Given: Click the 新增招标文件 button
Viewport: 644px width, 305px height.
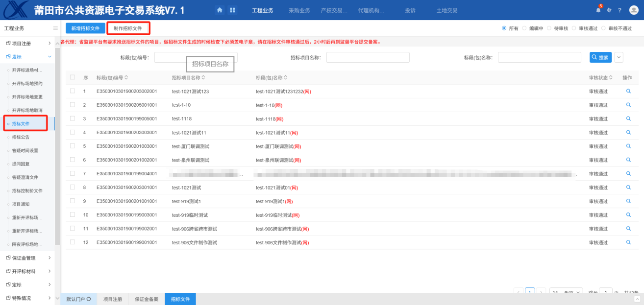Looking at the screenshot, I should [x=85, y=28].
